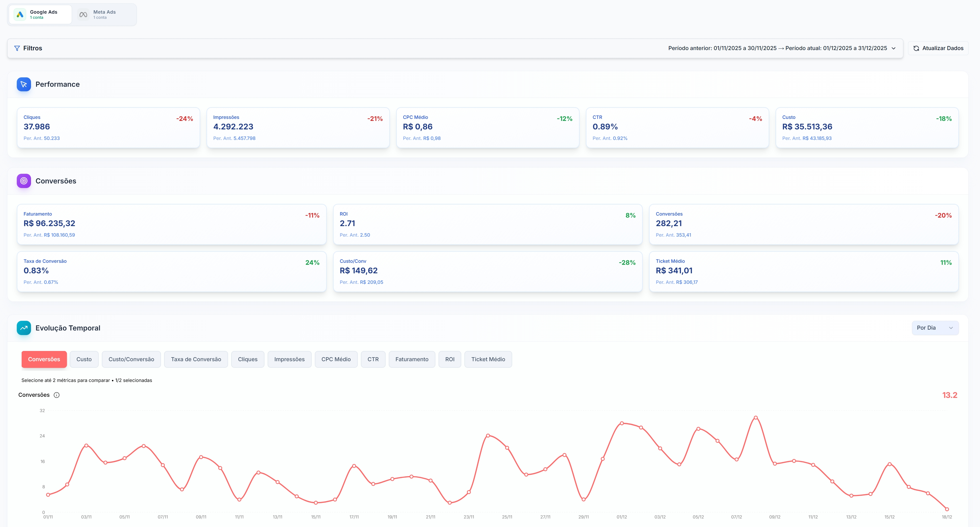The height and width of the screenshot is (527, 980).
Task: Click the Evolução Temporal trend icon
Action: click(x=24, y=328)
